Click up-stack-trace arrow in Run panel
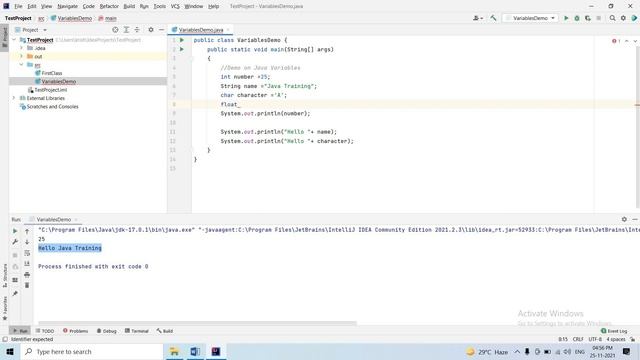This screenshot has width=640, height=360. (27, 231)
